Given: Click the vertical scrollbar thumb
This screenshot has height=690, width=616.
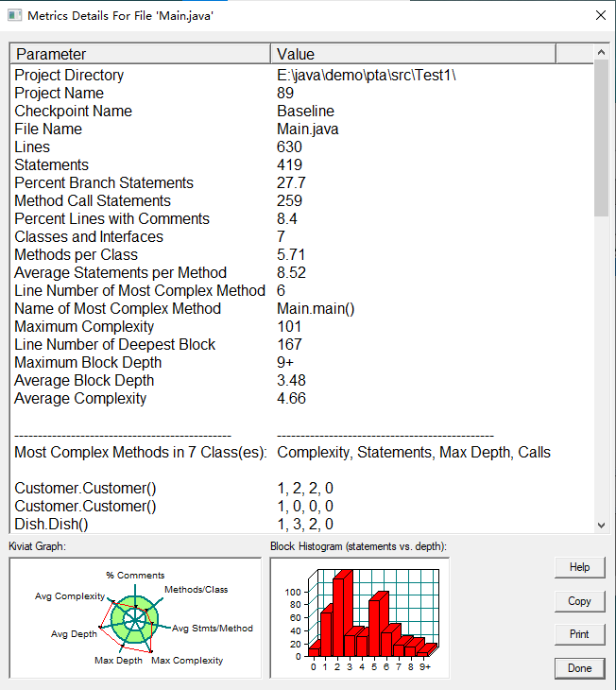Looking at the screenshot, I should coord(601,138).
